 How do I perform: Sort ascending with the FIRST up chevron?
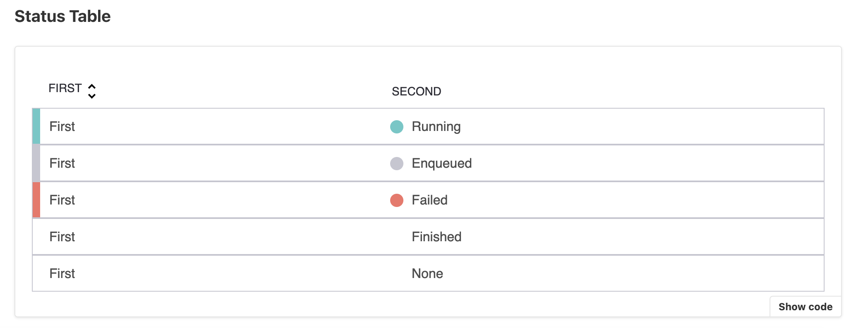pos(92,87)
